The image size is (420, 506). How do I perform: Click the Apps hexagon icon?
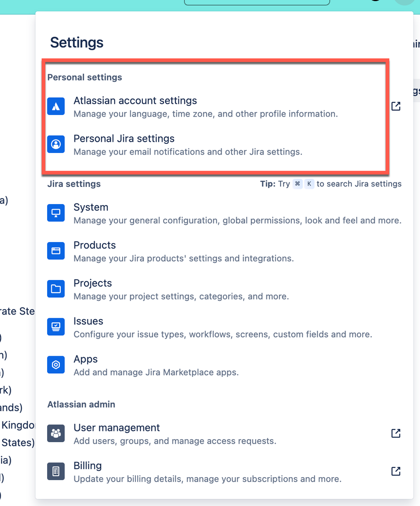[56, 365]
